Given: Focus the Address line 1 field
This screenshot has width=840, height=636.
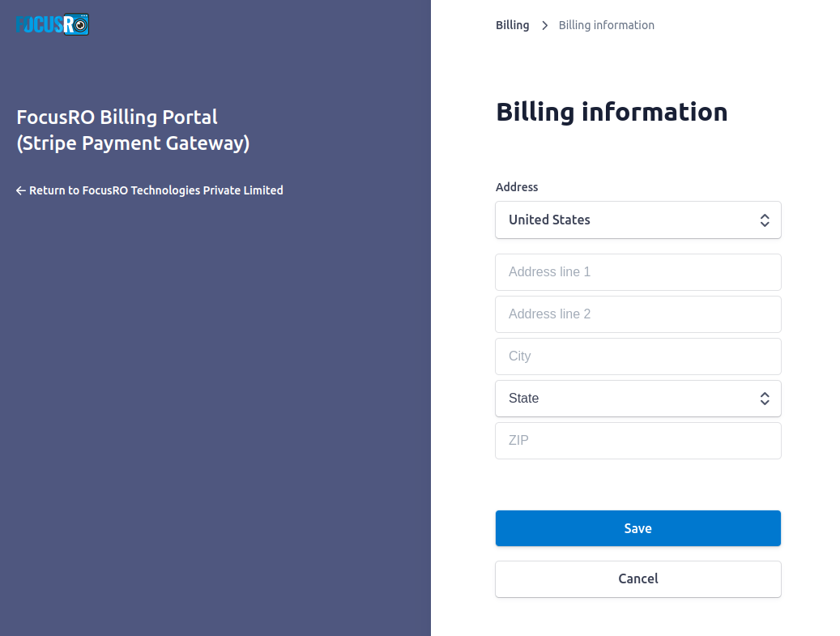Looking at the screenshot, I should pos(638,272).
